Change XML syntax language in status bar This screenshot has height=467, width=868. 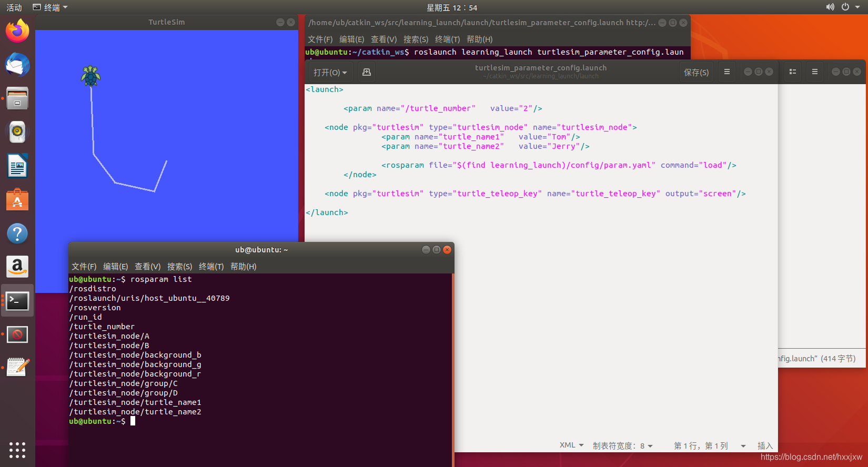click(x=571, y=445)
